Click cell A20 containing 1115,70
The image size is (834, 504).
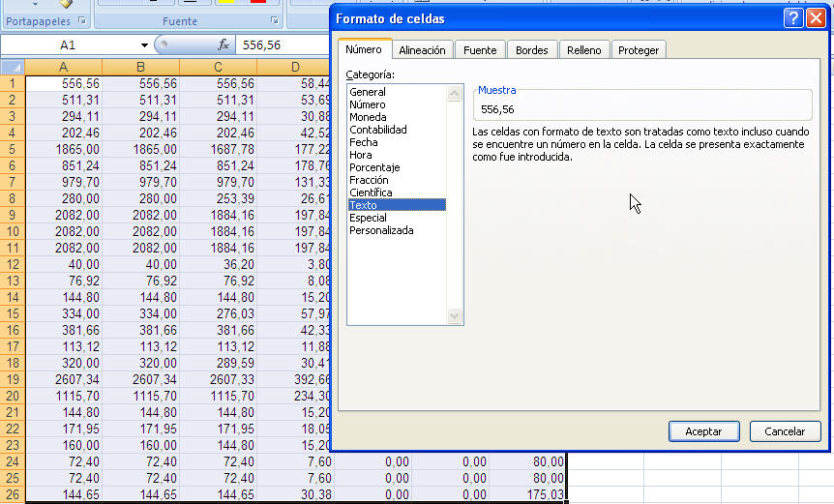(x=63, y=396)
